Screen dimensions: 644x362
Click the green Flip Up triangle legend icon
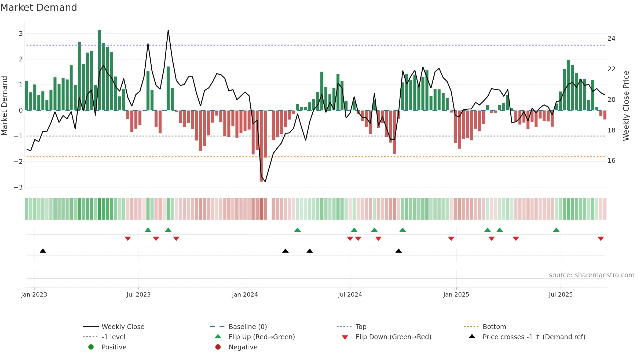[218, 336]
